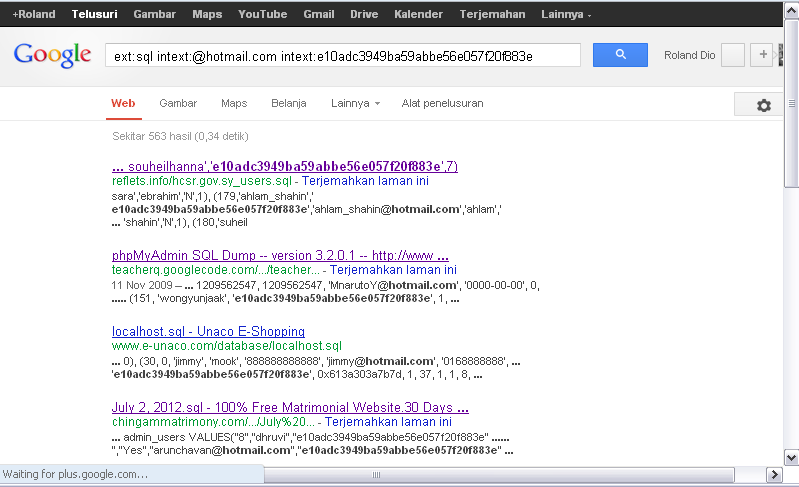The height and width of the screenshot is (487, 799).
Task: Expand the Lainnya dropdown under search box
Action: 355,103
